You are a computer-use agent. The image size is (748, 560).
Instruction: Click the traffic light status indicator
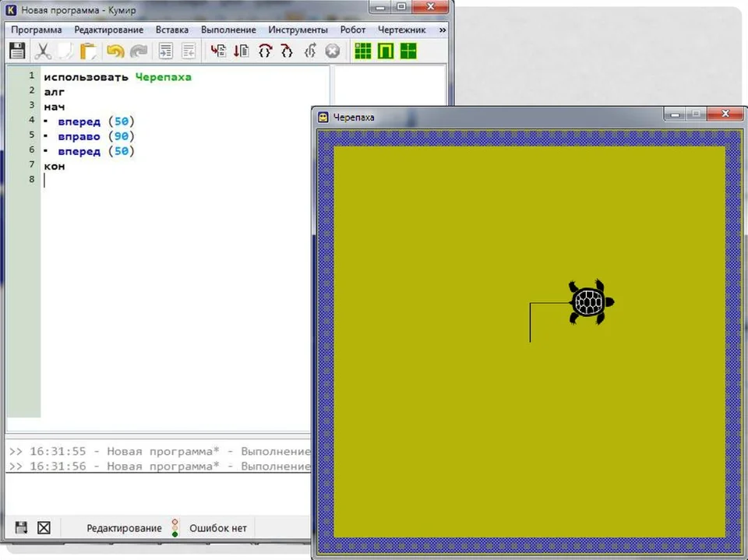(175, 527)
